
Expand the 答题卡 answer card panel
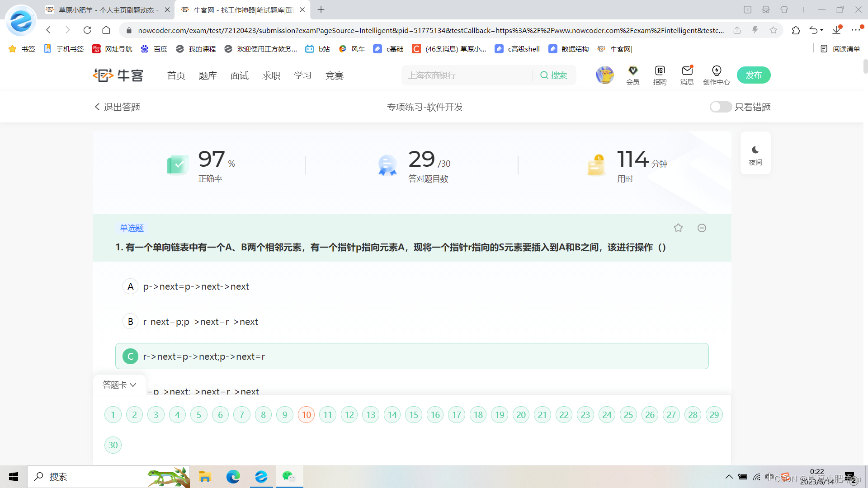[119, 385]
